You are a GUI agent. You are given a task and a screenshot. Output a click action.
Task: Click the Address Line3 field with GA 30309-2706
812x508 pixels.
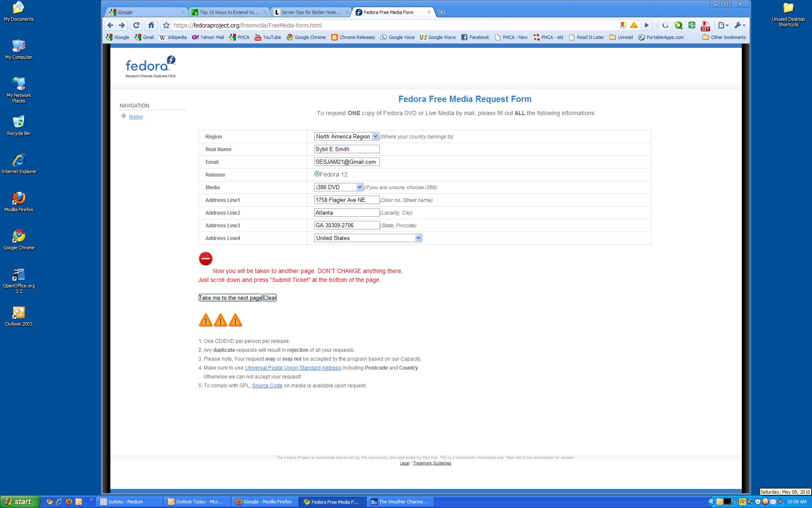[x=347, y=225]
